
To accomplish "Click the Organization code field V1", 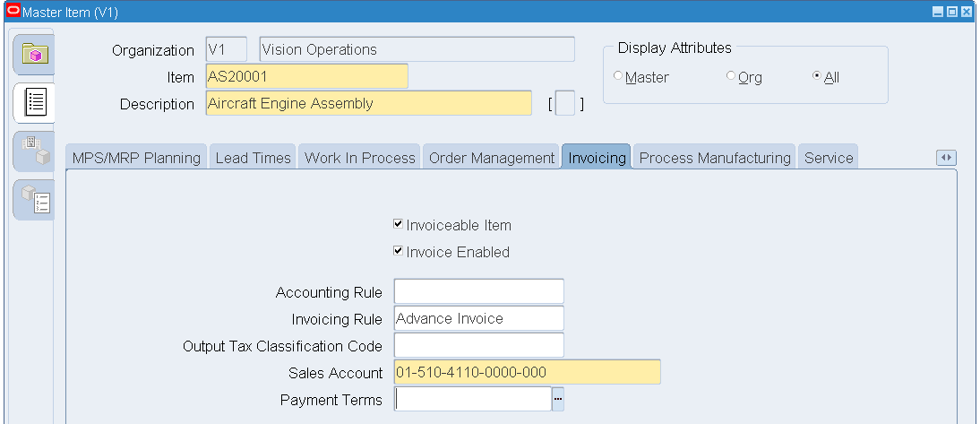I will pyautogui.click(x=227, y=49).
